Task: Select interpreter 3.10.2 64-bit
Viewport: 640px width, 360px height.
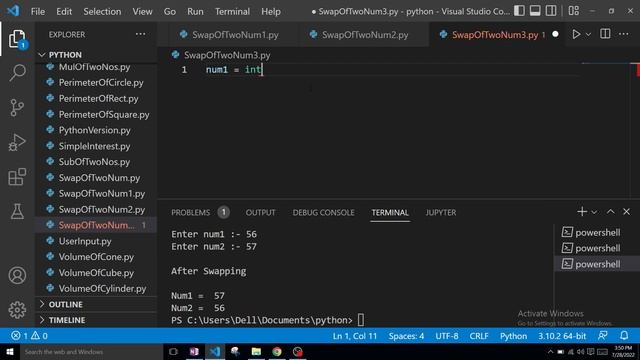Action: point(562,336)
